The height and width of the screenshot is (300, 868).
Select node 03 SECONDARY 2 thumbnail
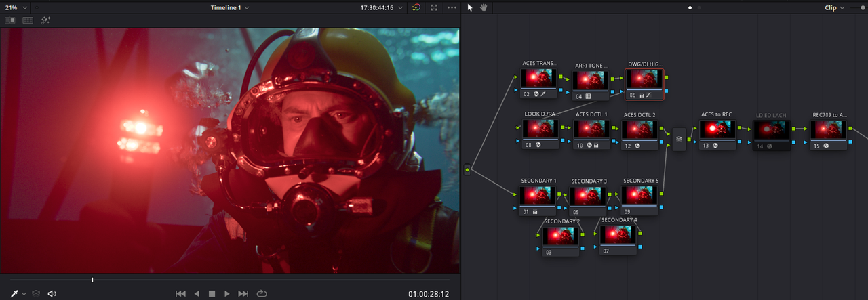560,236
